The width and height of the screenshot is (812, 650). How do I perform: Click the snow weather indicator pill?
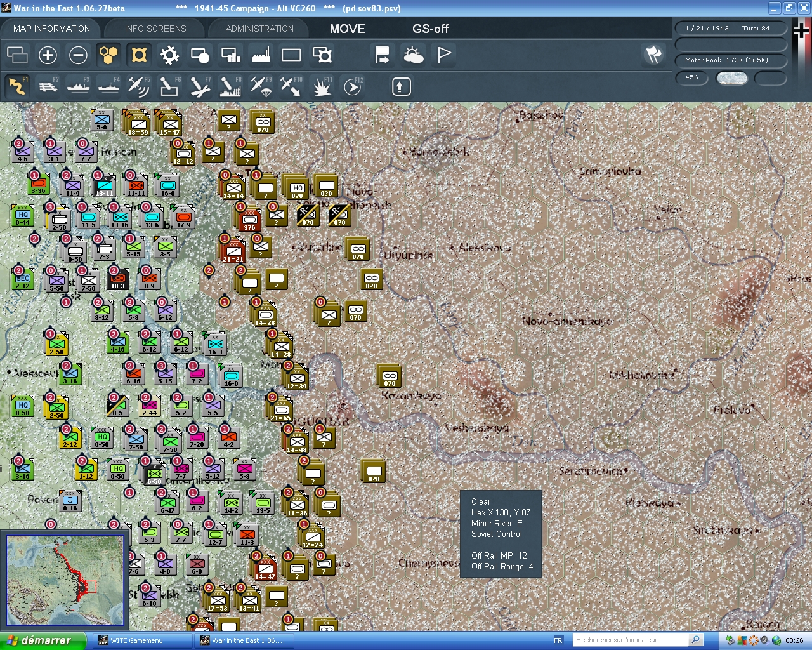731,78
